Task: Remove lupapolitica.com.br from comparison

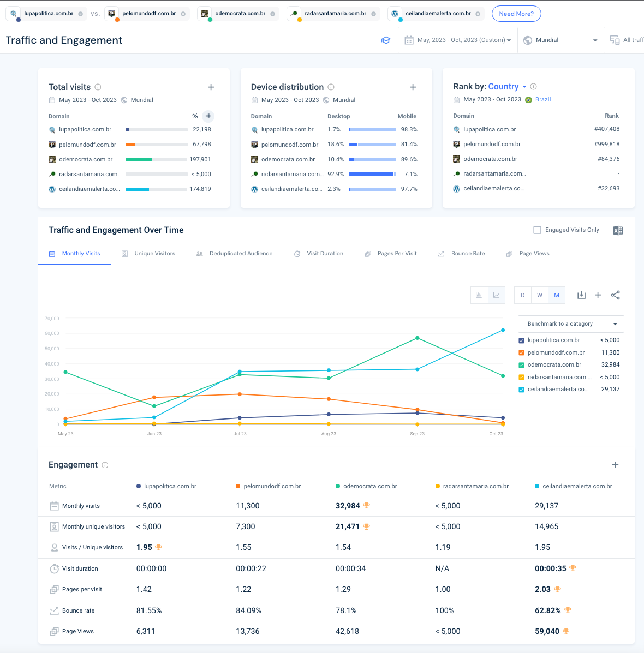Action: click(81, 14)
